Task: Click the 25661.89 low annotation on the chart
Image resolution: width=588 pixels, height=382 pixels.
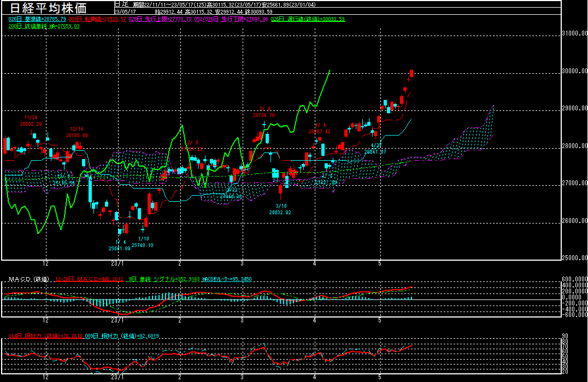Action: coord(120,248)
